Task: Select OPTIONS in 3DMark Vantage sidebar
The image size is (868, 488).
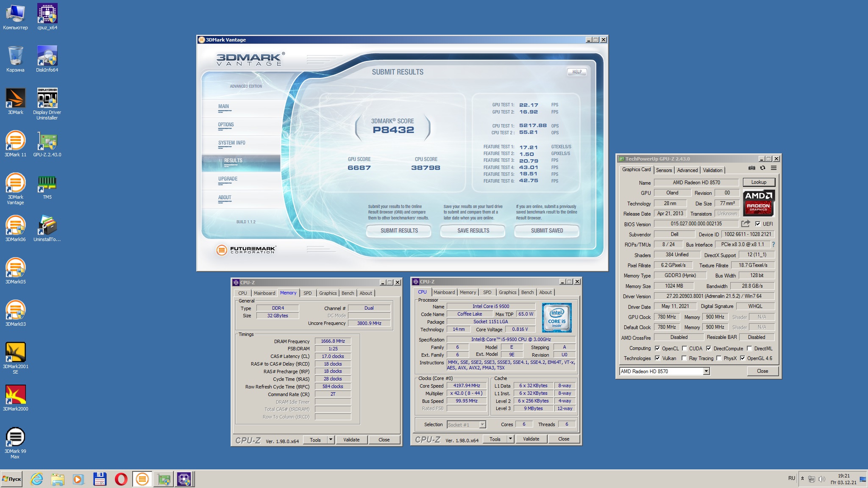Action: point(226,125)
